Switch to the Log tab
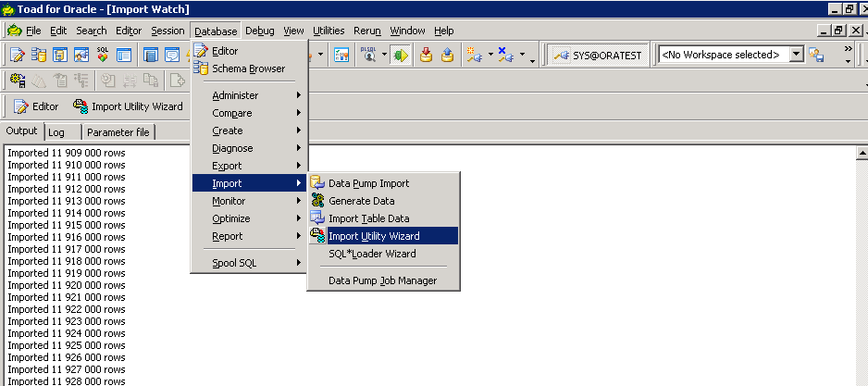 click(56, 132)
